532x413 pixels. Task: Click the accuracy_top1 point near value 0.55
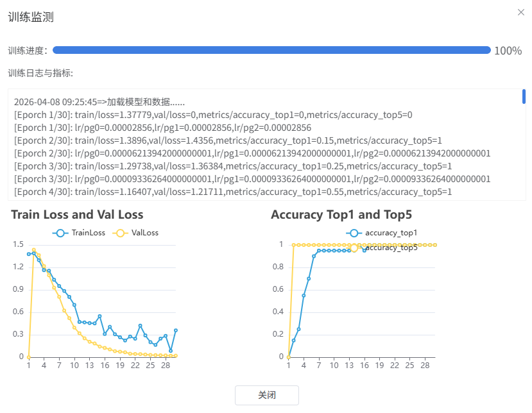(304, 295)
